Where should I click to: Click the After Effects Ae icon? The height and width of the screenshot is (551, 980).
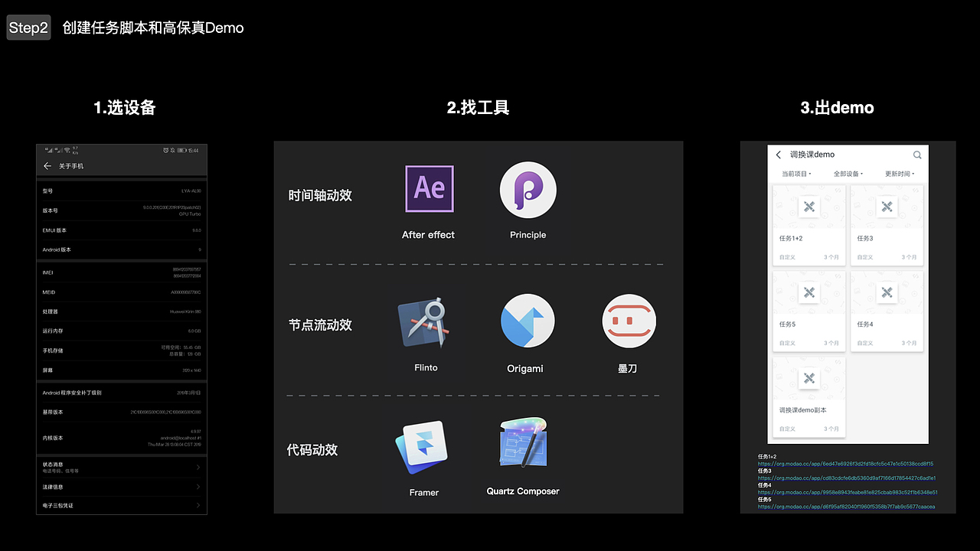click(x=429, y=188)
